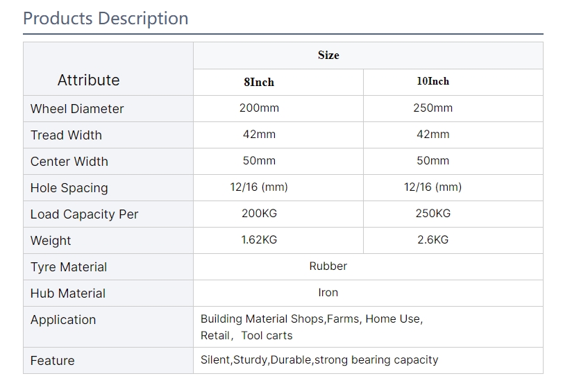Click the Wheel Diameter row label

click(77, 109)
